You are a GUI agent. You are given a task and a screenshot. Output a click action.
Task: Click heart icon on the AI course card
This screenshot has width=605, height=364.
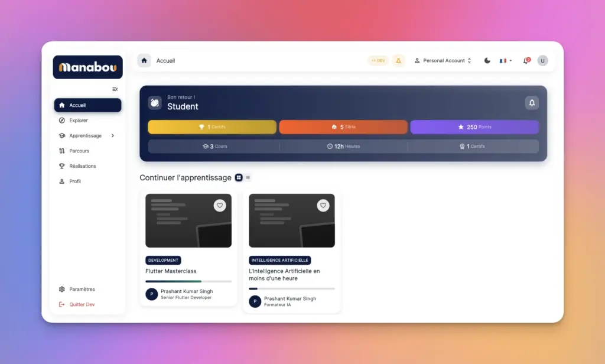(x=323, y=206)
